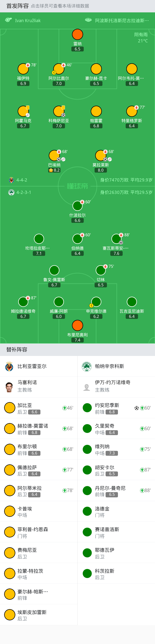The image size is (155, 644).
Task: Select 巴埃纳 player circle rated 8.2
Action: (x=54, y=155)
